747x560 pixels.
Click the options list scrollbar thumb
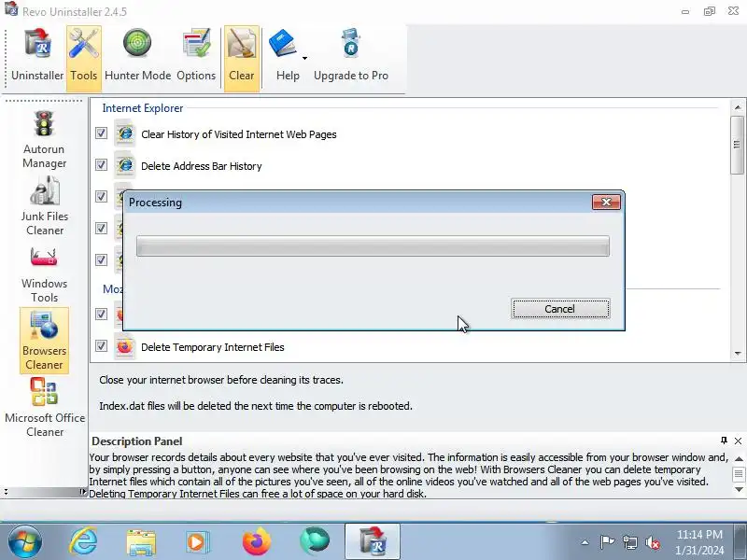(x=737, y=145)
